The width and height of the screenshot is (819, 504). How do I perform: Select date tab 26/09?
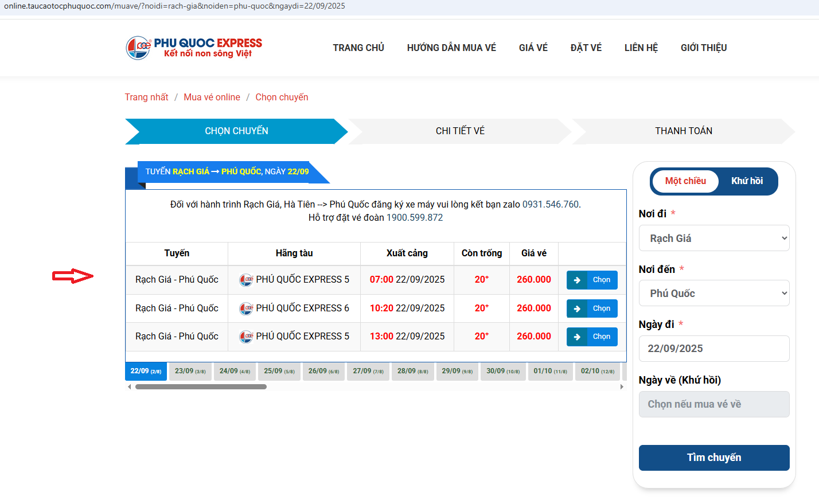(323, 372)
